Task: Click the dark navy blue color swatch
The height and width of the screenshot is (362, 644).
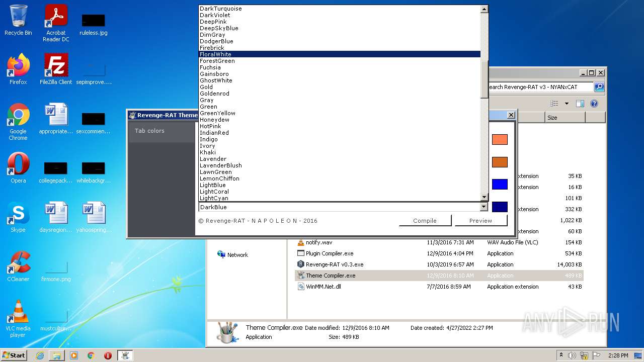Action: 500,207
